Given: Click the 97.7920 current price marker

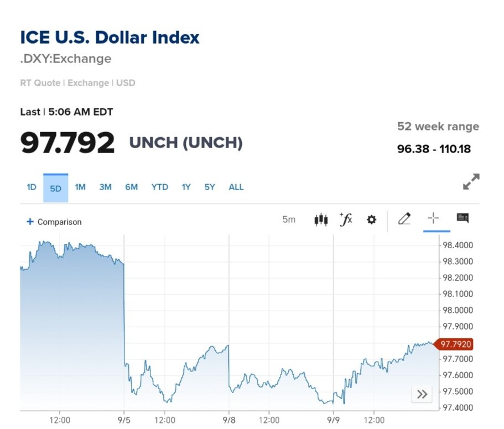Looking at the screenshot, I should pos(455,344).
